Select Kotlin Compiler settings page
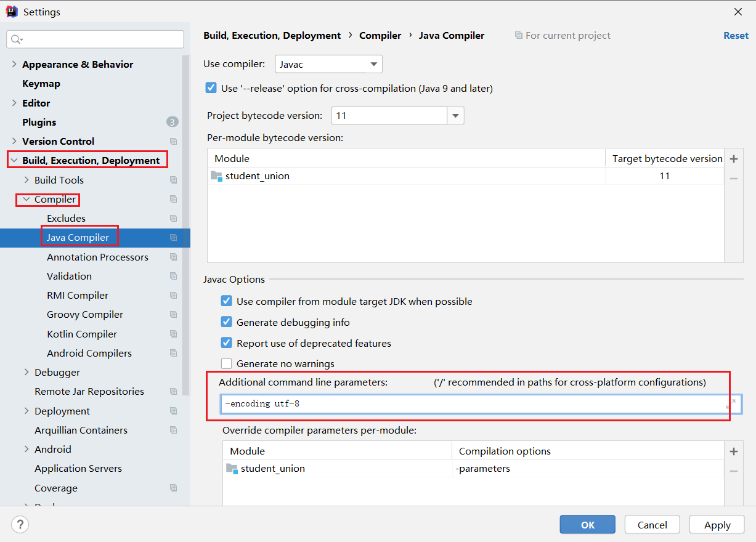Screen dimensions: 756x542 [82, 334]
